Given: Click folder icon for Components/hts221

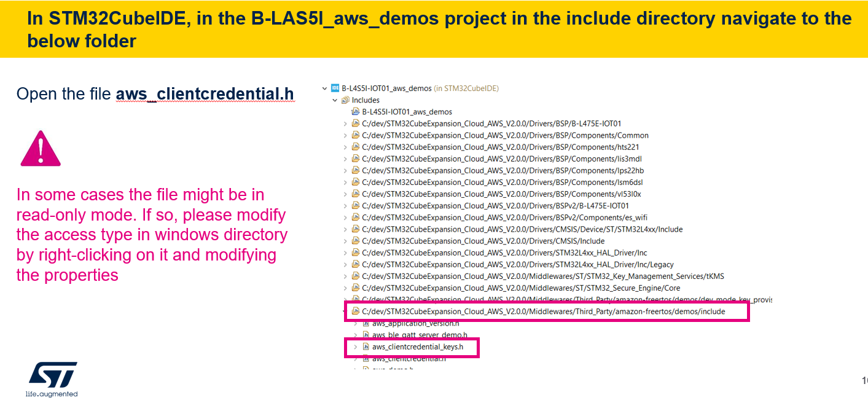Looking at the screenshot, I should point(355,147).
